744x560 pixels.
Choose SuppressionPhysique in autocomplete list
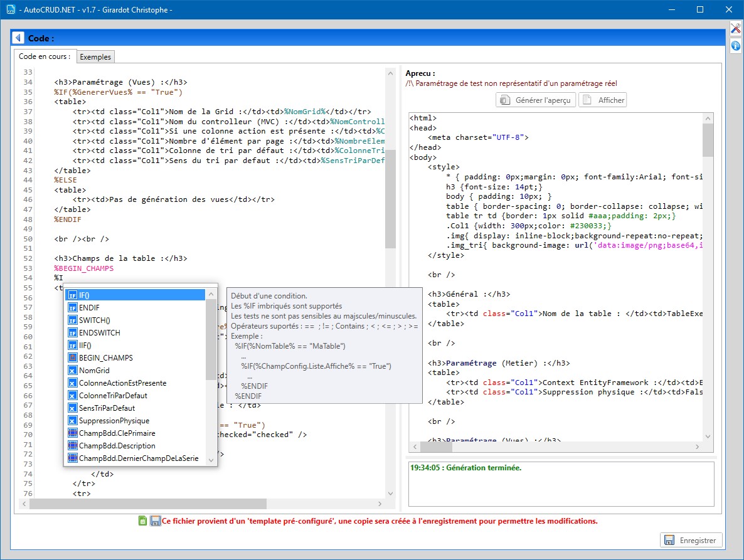[136, 421]
